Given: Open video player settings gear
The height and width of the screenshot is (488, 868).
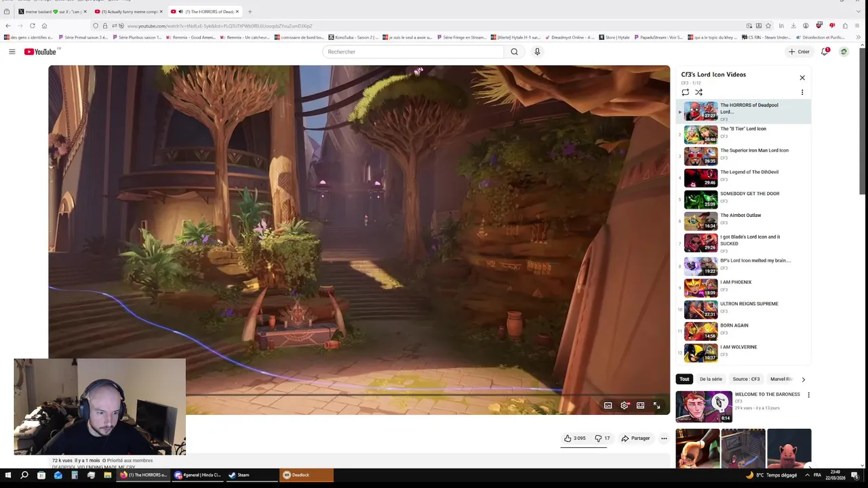Looking at the screenshot, I should click(x=624, y=405).
